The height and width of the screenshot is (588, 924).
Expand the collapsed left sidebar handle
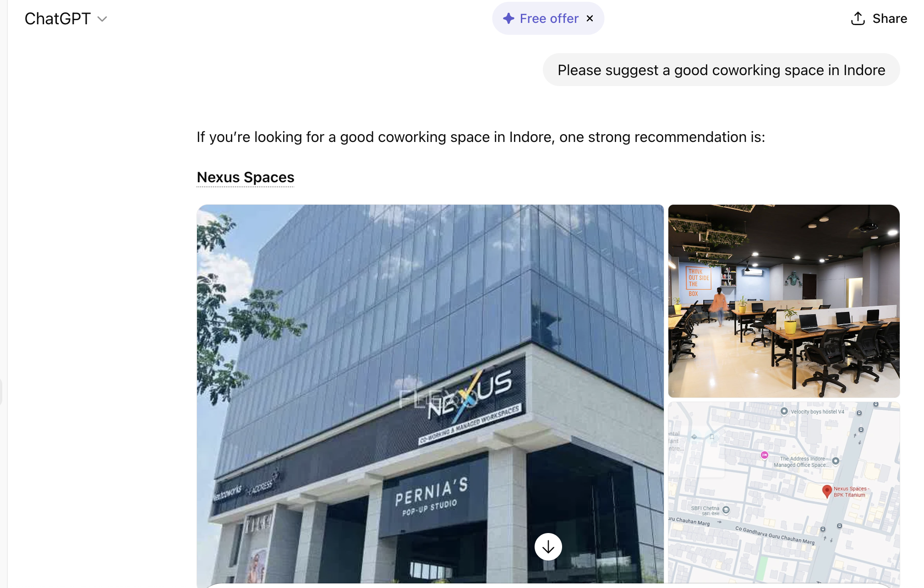coord(1,392)
